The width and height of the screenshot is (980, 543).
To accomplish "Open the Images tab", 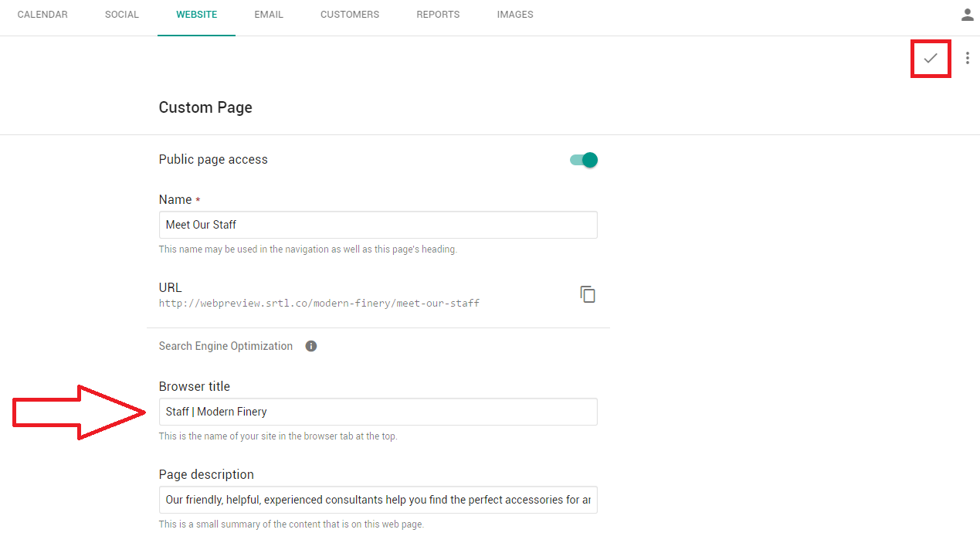I will point(515,15).
